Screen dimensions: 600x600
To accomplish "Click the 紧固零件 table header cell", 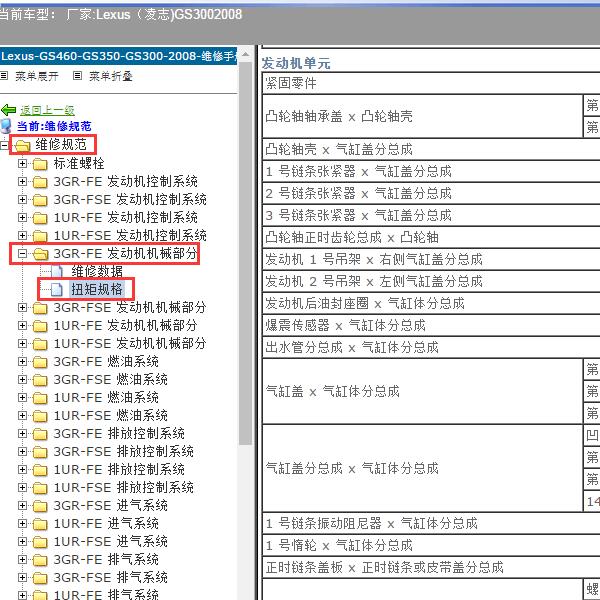I will 431,83.
